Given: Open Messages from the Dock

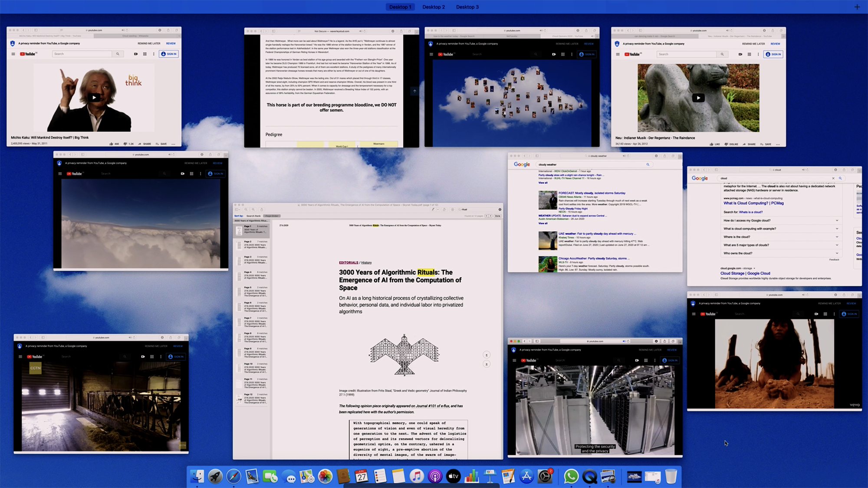Looking at the screenshot, I should click(x=289, y=476).
